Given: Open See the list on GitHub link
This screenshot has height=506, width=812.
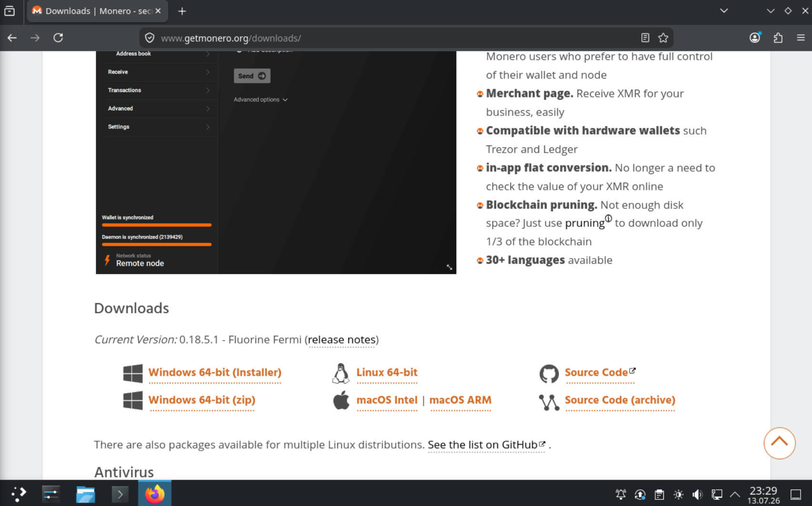Looking at the screenshot, I should [487, 445].
